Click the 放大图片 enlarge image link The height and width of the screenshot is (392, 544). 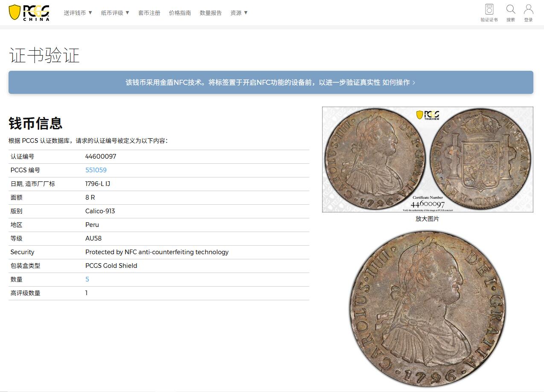(x=427, y=219)
